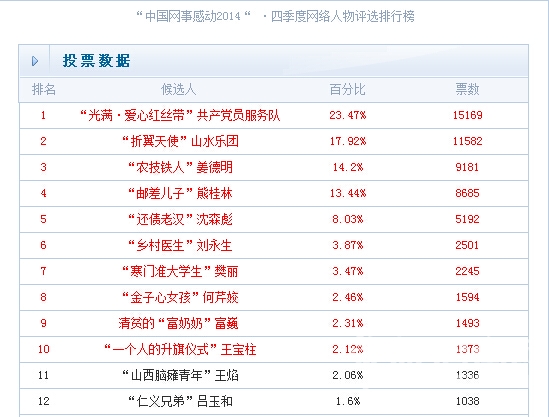
Task: Click the percentage 2.06%
Action: 348,375
